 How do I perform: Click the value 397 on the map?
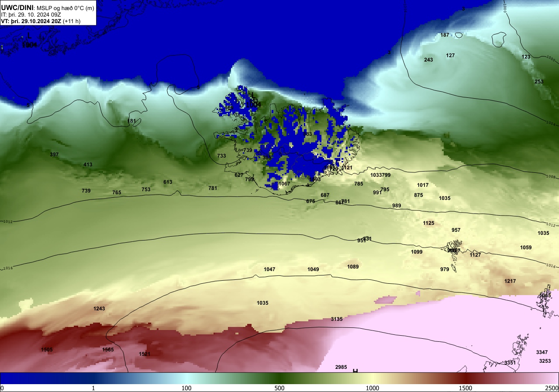[54, 155]
